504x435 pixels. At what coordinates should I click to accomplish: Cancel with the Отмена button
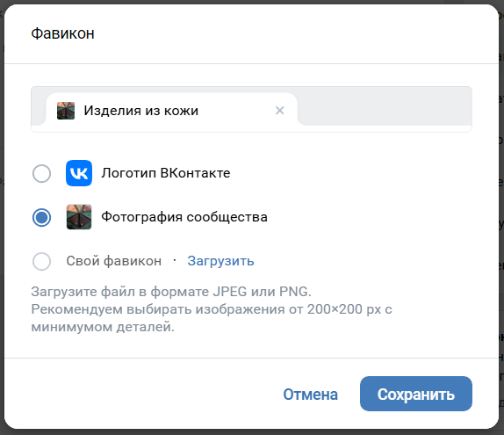click(x=310, y=395)
